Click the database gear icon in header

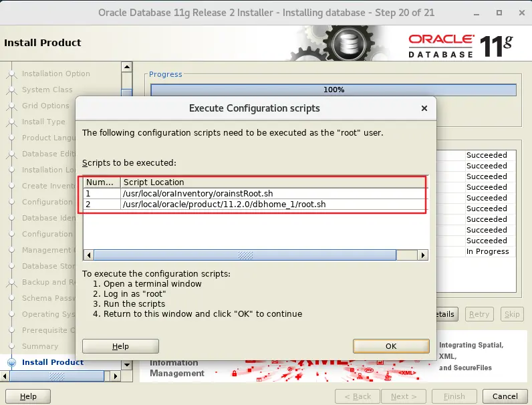(348, 43)
